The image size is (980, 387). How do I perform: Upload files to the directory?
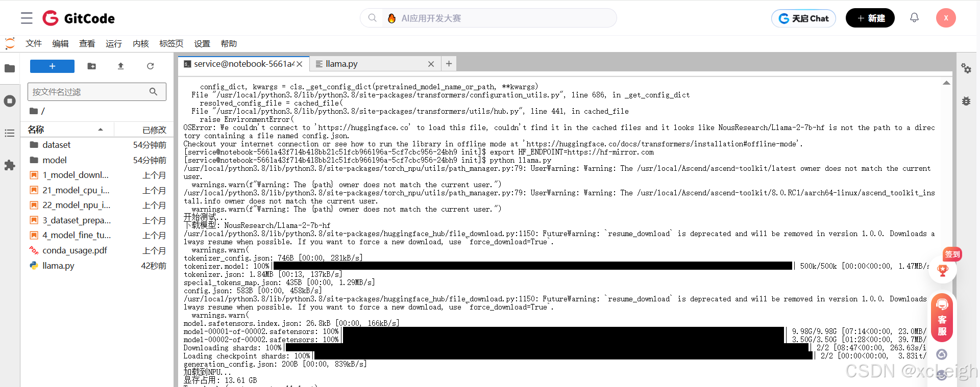click(121, 66)
